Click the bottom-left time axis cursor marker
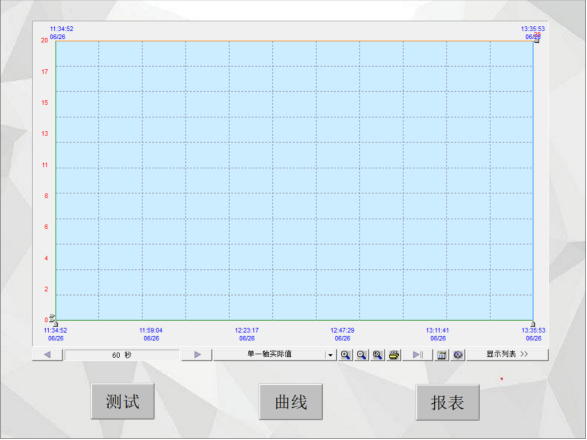The height and width of the screenshot is (440, 587). [x=55, y=324]
